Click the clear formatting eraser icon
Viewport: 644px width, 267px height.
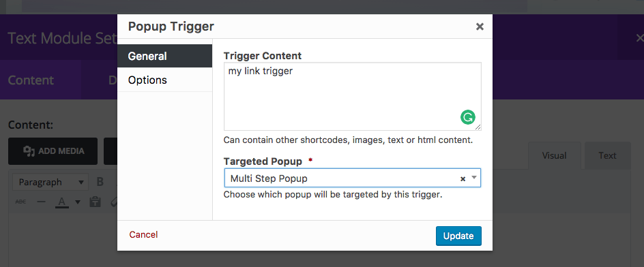[x=114, y=202]
